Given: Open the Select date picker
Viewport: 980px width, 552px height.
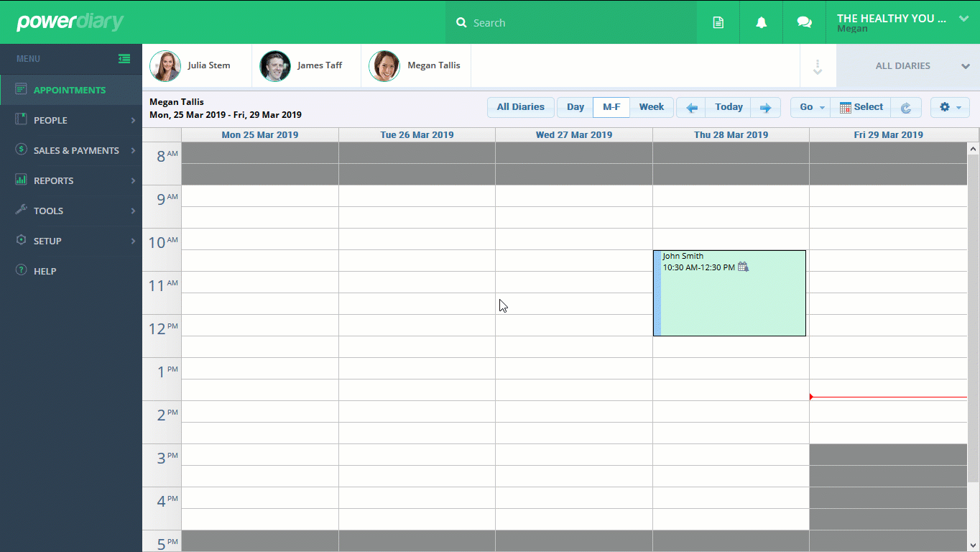Looking at the screenshot, I should (861, 107).
